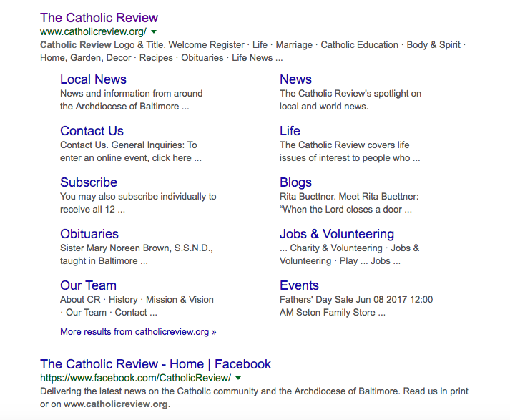This screenshot has height=420, width=510.
Task: Click the Jobs & Volunteering sitelink
Action: tap(336, 234)
